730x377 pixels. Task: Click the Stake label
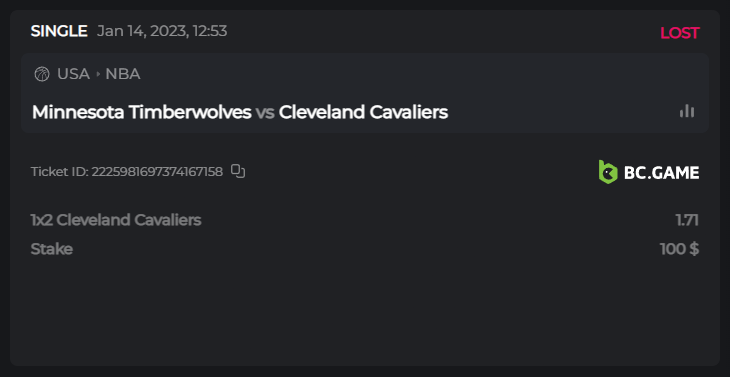(x=52, y=249)
